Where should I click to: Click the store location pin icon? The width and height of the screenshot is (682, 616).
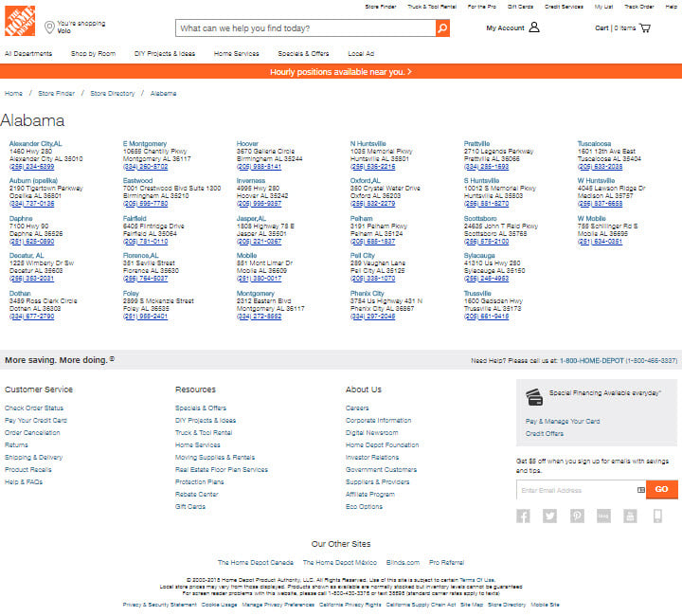[x=49, y=27]
